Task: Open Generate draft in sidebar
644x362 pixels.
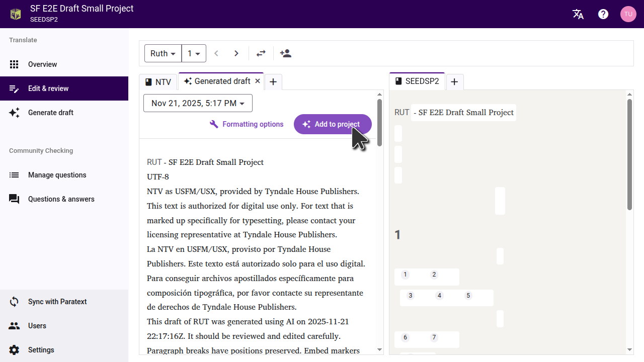Action: 51,113
